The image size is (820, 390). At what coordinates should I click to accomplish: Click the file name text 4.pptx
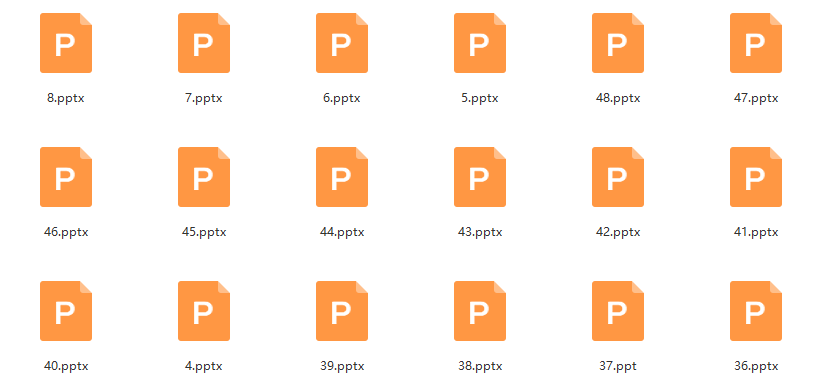[x=204, y=366]
